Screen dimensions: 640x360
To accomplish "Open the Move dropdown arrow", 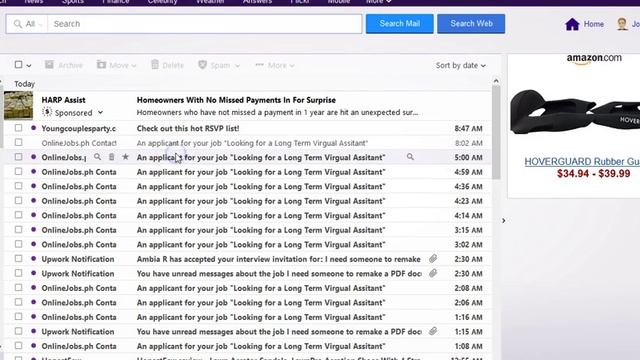I will pos(134,65).
